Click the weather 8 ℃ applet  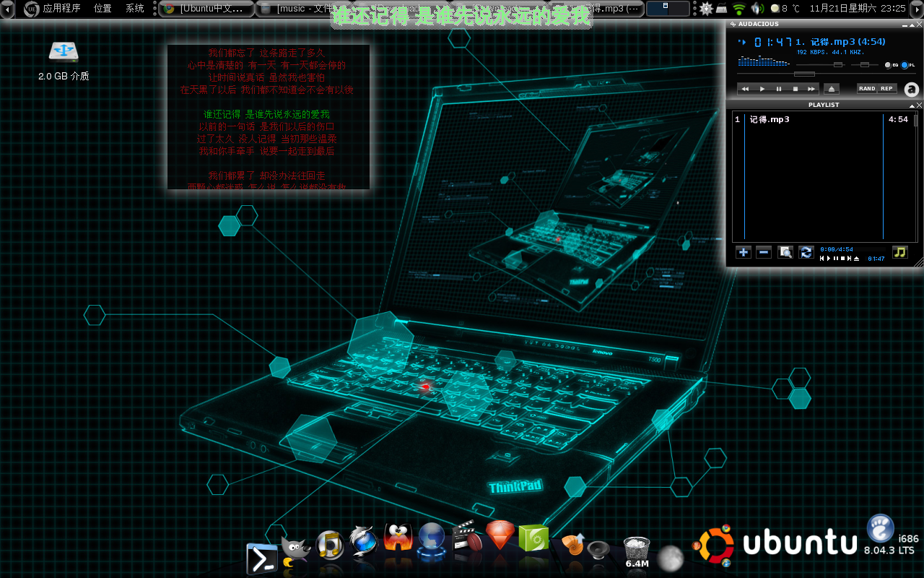tap(785, 9)
